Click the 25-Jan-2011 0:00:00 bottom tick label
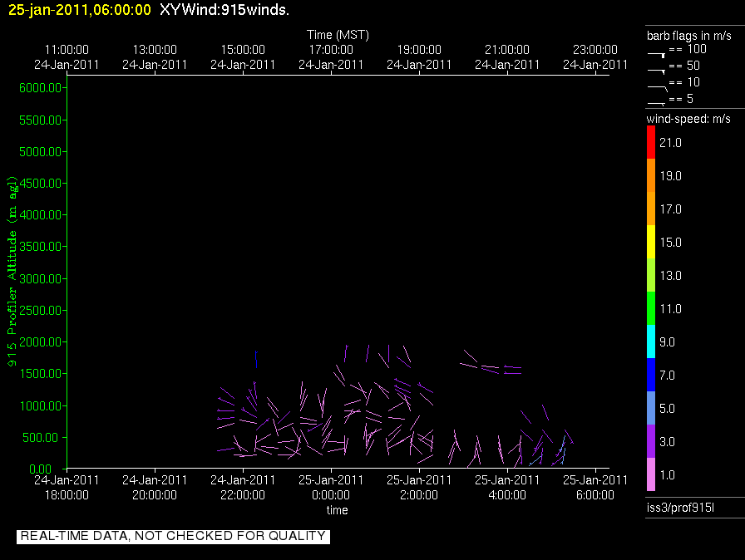 pyautogui.click(x=331, y=488)
